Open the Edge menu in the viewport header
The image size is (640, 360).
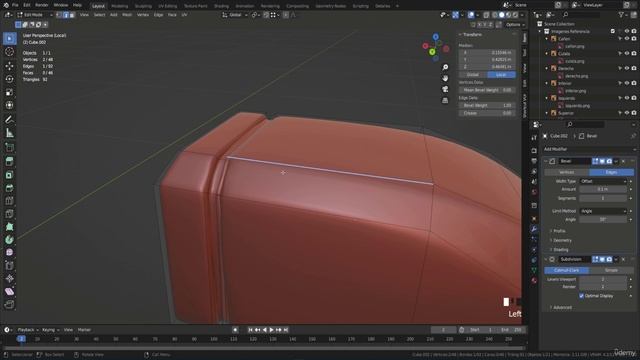158,15
